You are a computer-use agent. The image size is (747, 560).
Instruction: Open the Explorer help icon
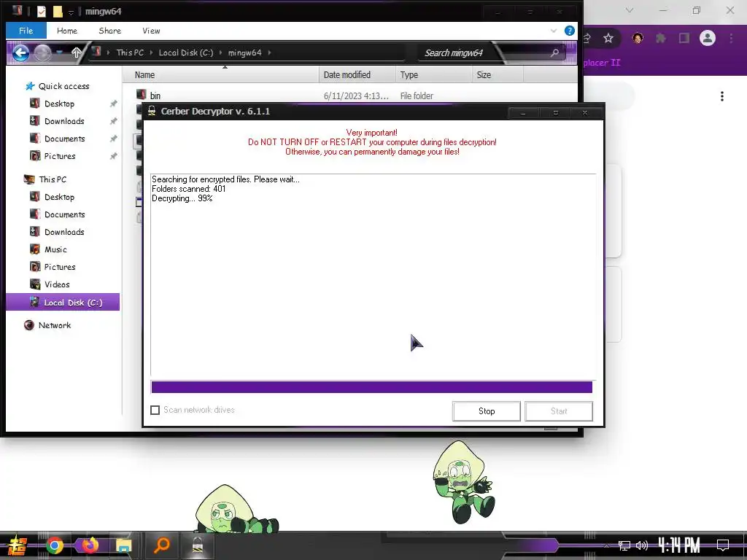(569, 31)
